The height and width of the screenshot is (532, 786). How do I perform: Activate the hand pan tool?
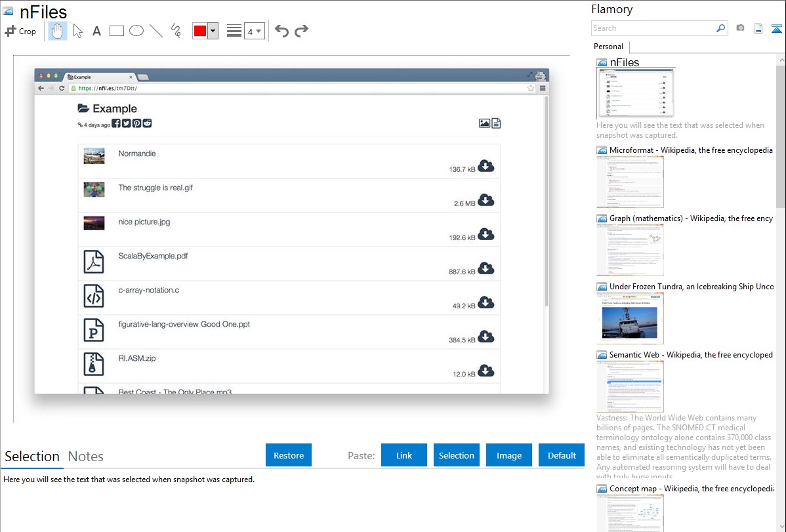pos(58,31)
